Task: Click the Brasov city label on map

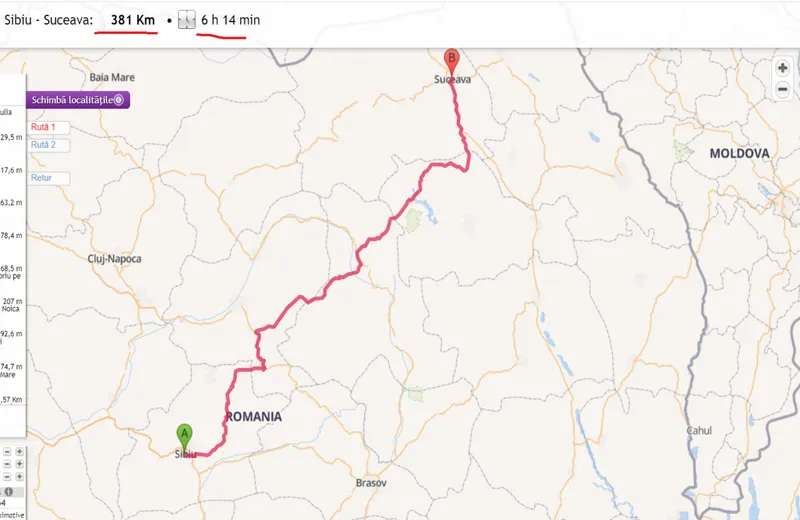Action: click(x=371, y=483)
